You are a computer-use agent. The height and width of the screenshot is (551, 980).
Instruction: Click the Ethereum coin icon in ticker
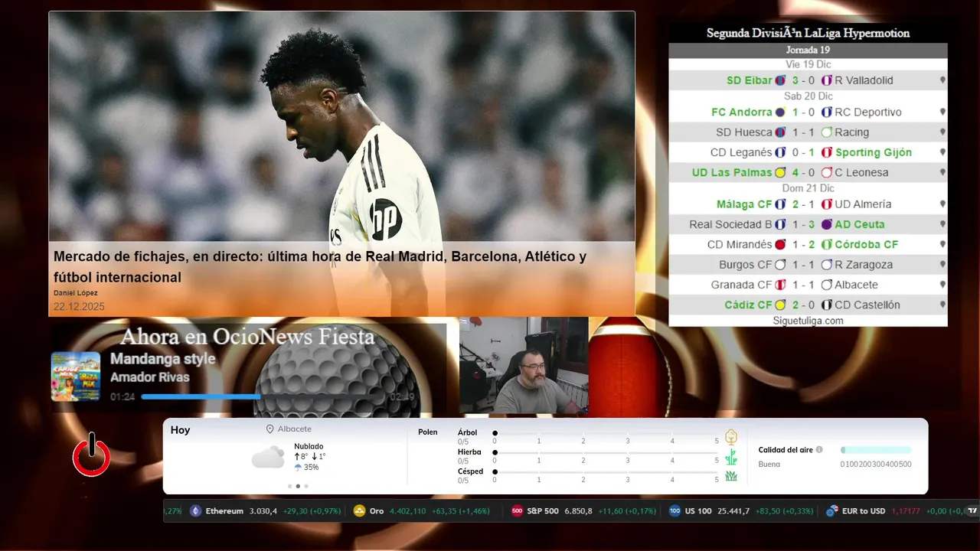coord(195,511)
